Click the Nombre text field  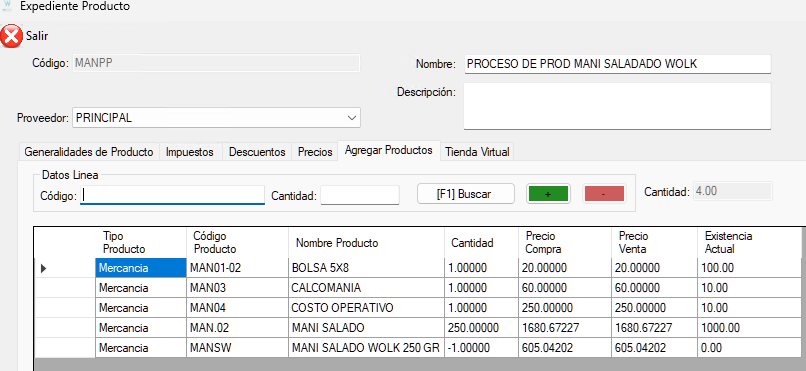click(618, 64)
